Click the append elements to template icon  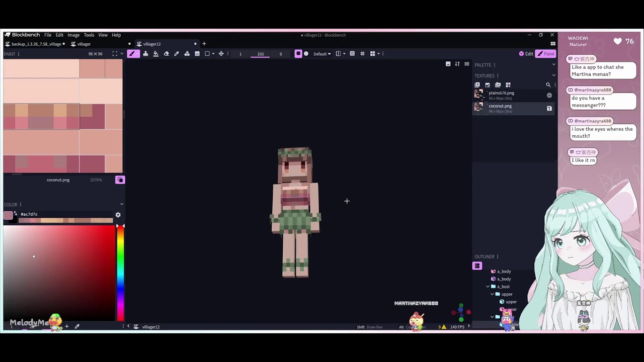coord(508,85)
